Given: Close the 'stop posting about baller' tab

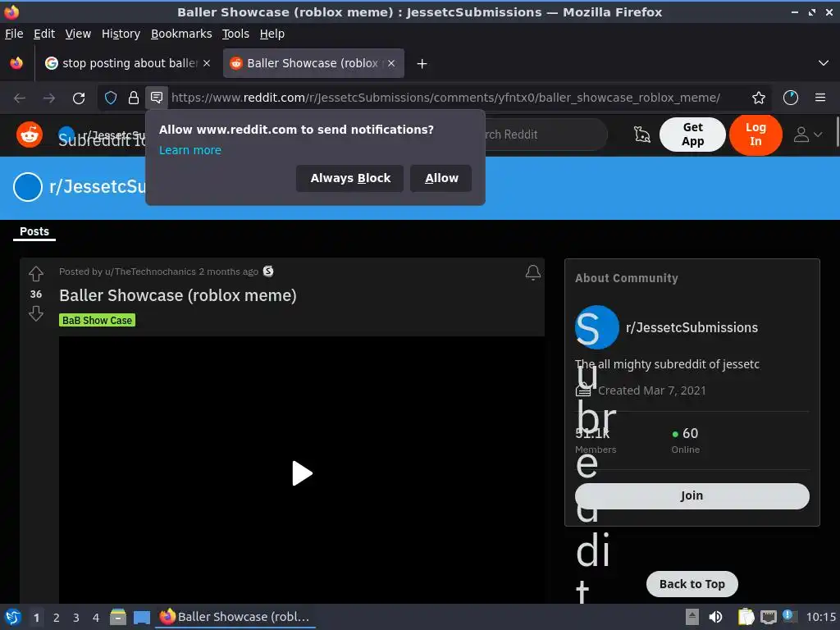Looking at the screenshot, I should pos(207,63).
